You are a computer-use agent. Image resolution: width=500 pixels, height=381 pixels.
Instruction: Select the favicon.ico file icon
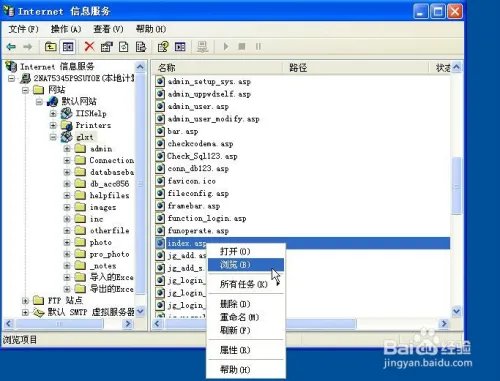coord(160,181)
